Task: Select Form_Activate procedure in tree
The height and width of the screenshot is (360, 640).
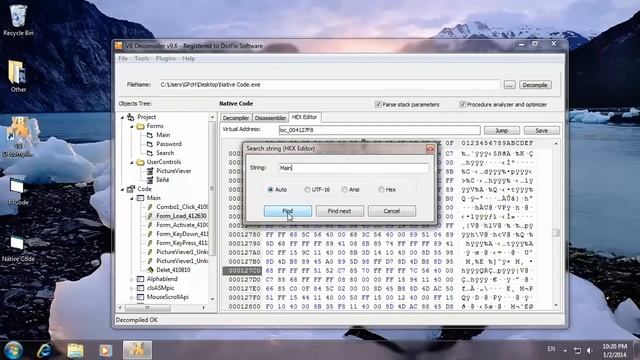Action: pos(182,225)
